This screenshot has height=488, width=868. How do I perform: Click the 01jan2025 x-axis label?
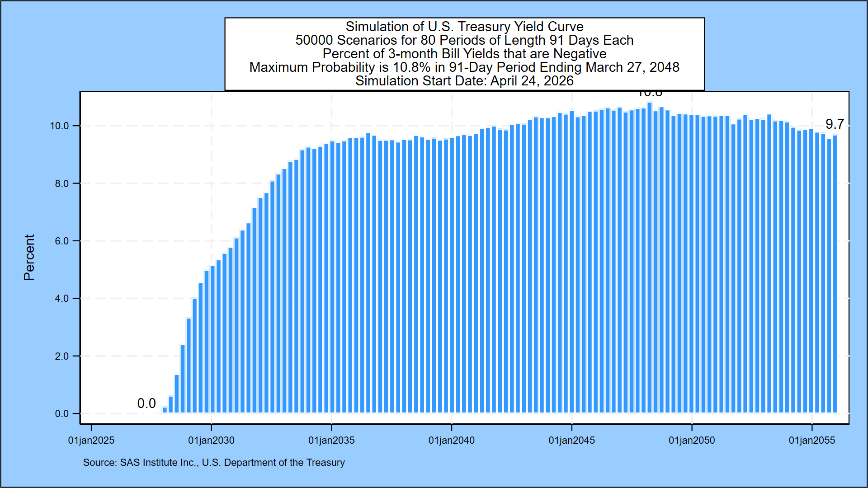click(91, 440)
